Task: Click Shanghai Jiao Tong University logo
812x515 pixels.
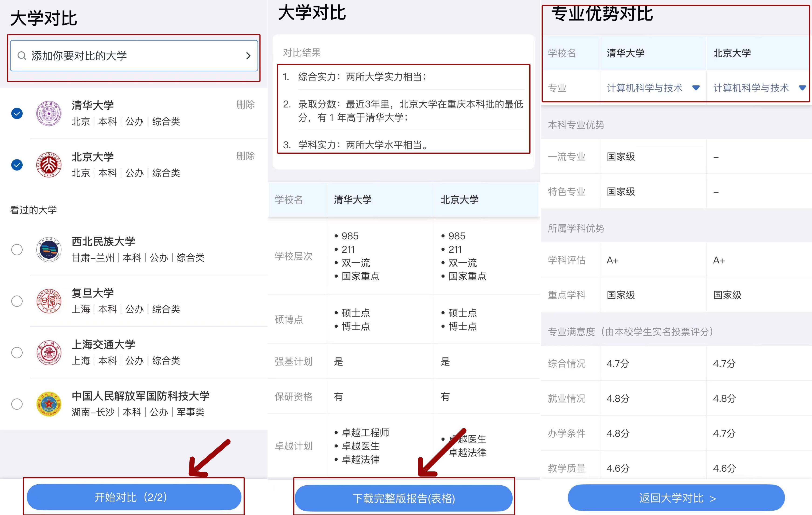Action: (49, 352)
